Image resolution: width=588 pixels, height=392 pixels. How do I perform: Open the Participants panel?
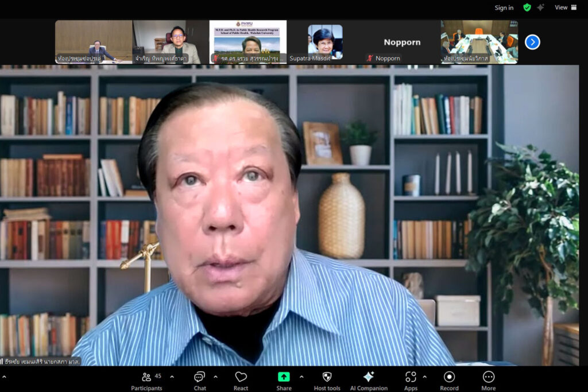[x=146, y=381]
